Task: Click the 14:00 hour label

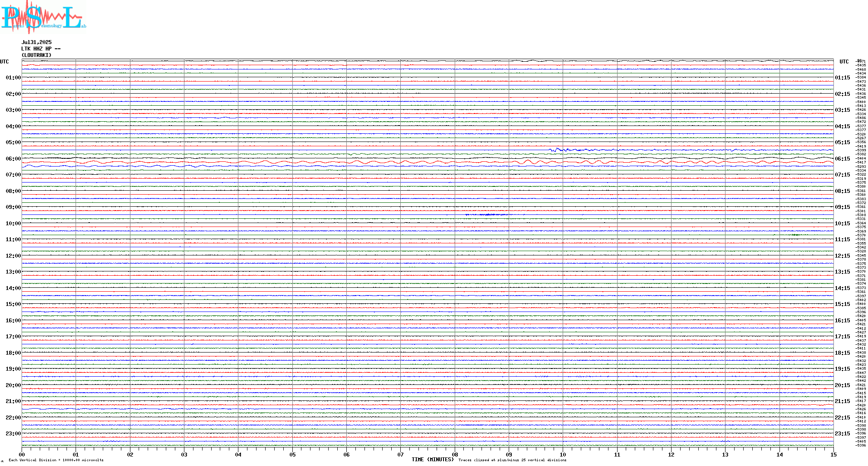Action: point(13,288)
